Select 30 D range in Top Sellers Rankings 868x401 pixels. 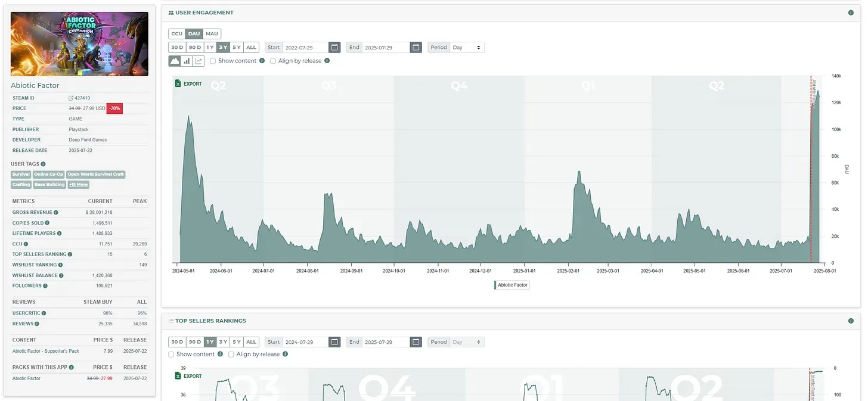[177, 342]
